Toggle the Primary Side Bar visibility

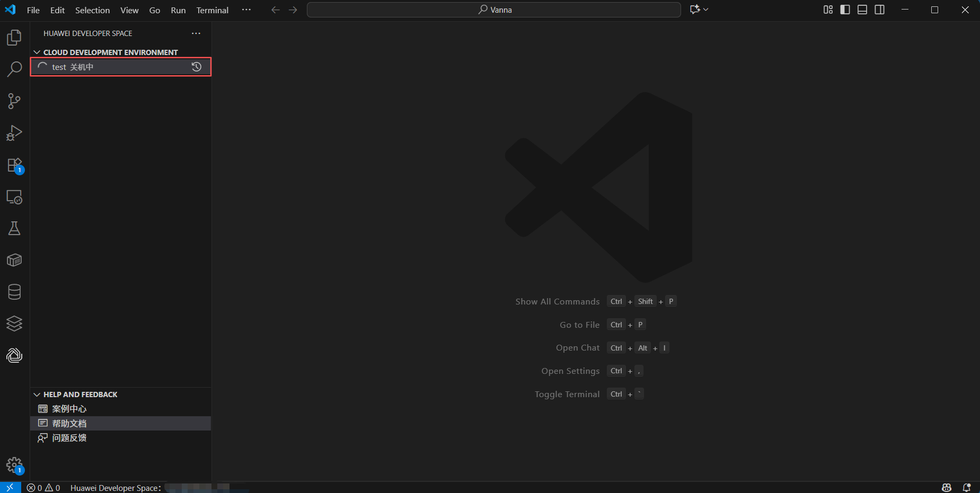pos(845,10)
